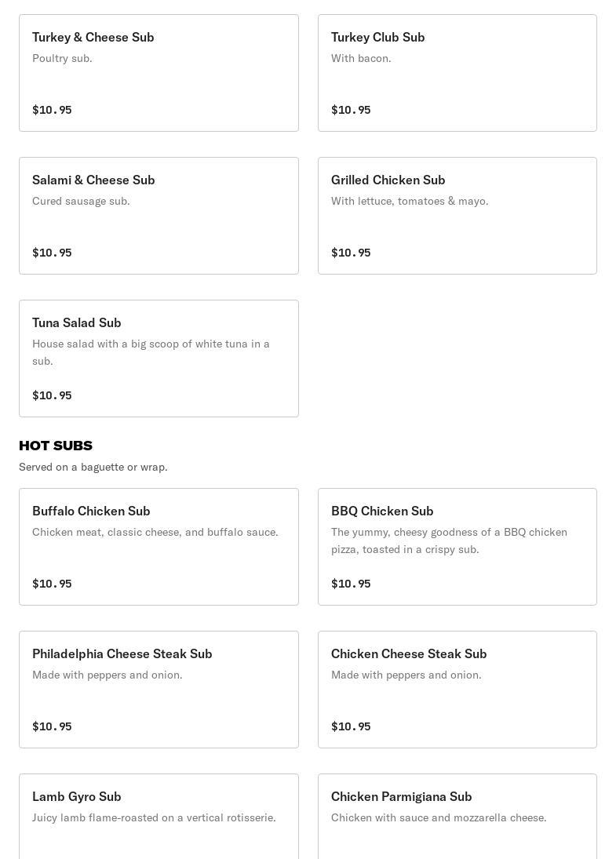Click the Turkey Club Sub 'With bacon' description
616x859 pixels.
[x=361, y=58]
